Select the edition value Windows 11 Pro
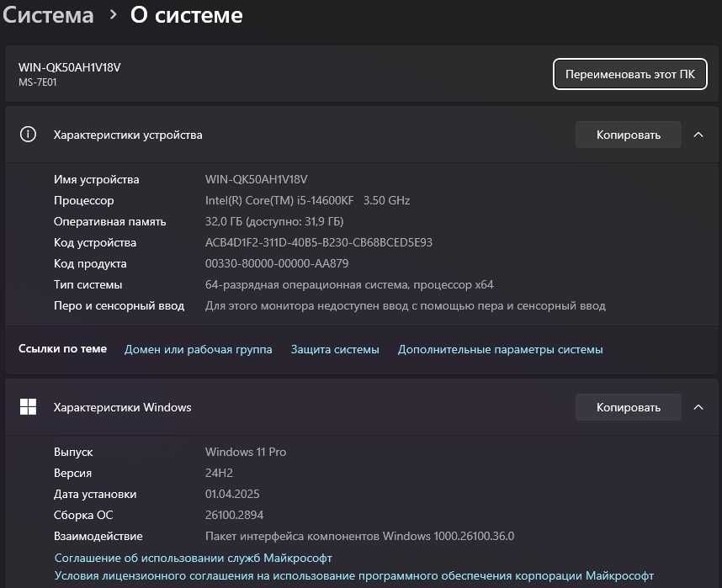Image resolution: width=722 pixels, height=588 pixels. tap(246, 453)
